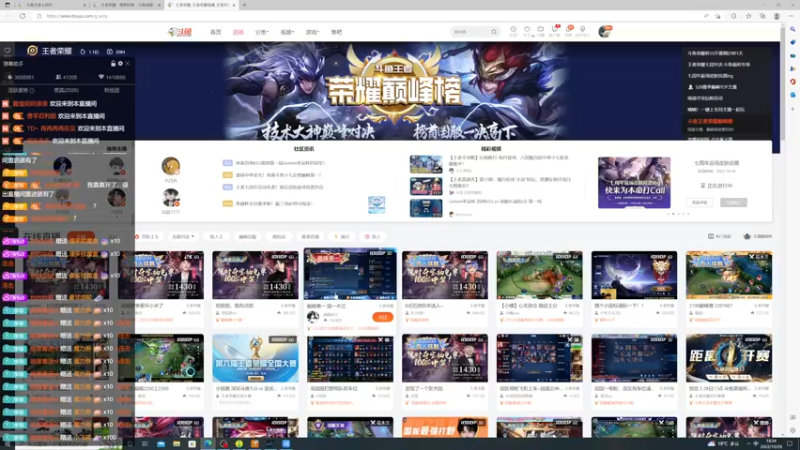Image resolution: width=800 pixels, height=450 pixels.
Task: Click the browser favorites star icon
Action: [x=748, y=16]
